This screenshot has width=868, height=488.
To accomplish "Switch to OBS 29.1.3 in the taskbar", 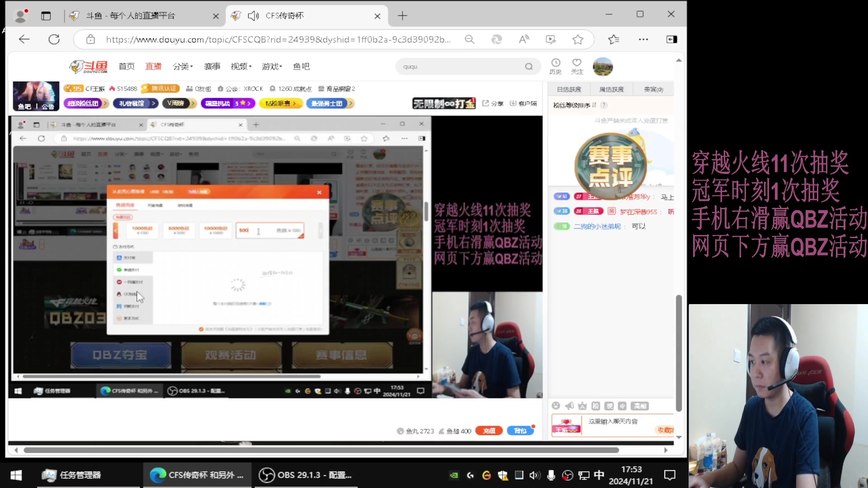I will 306,475.
